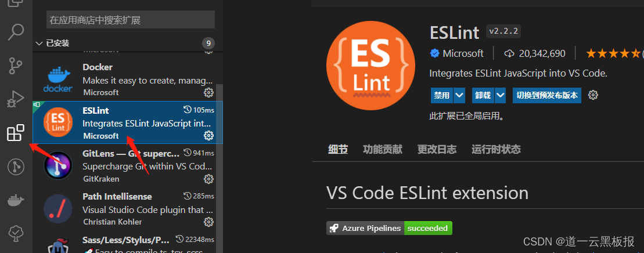Open manage gear for GitLens extension
Screen dimensions: 644x253
(x=208, y=179)
